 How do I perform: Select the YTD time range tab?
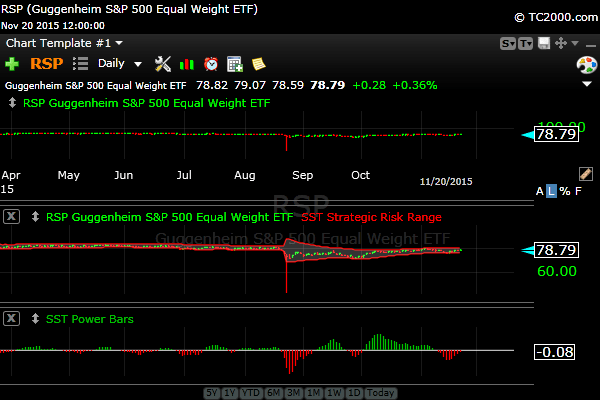tap(250, 393)
